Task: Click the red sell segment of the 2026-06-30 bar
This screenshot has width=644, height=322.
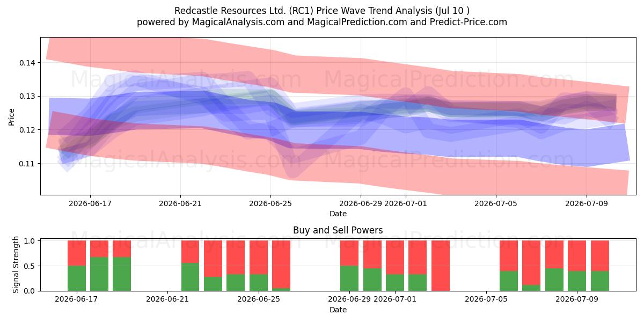Action: tap(372, 254)
